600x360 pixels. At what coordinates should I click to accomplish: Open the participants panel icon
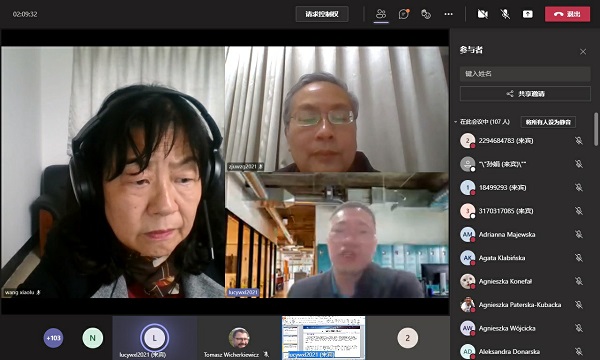pyautogui.click(x=381, y=14)
